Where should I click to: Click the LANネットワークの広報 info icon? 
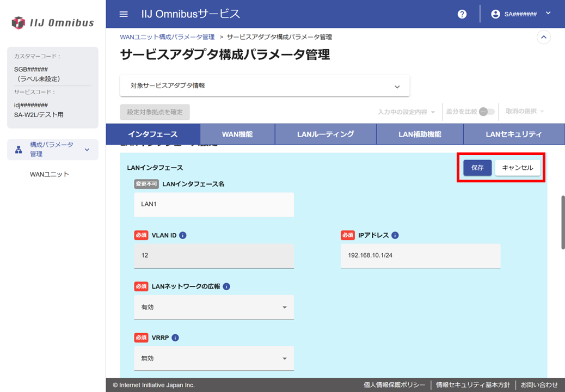pos(226,286)
